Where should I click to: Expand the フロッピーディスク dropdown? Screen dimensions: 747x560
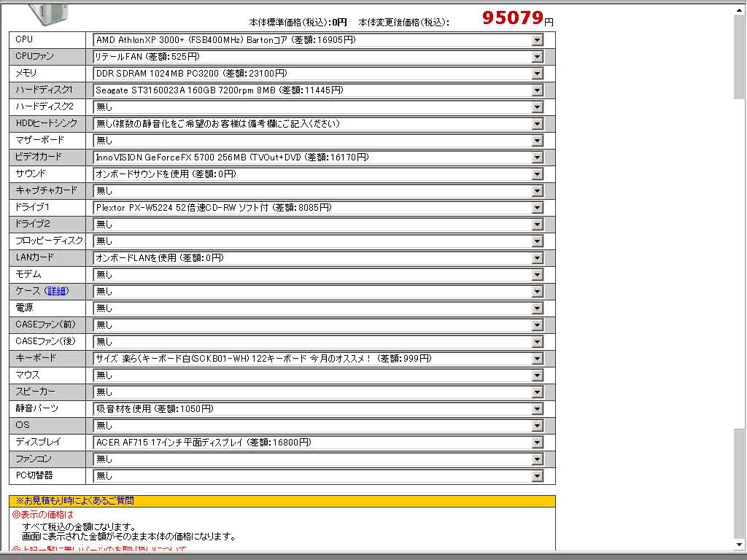tap(537, 241)
